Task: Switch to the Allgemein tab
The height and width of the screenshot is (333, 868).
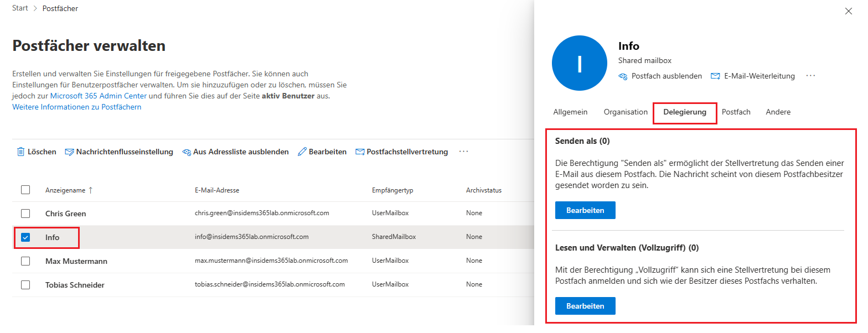Action: pos(570,112)
